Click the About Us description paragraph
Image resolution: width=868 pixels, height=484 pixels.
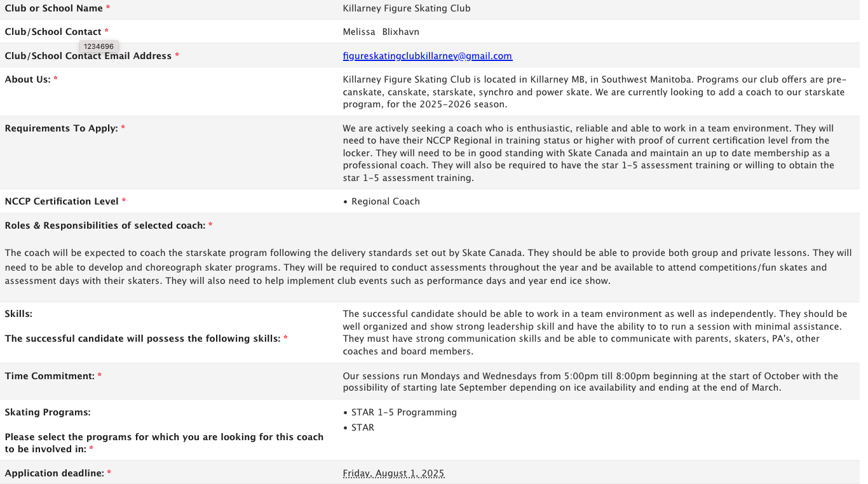594,92
